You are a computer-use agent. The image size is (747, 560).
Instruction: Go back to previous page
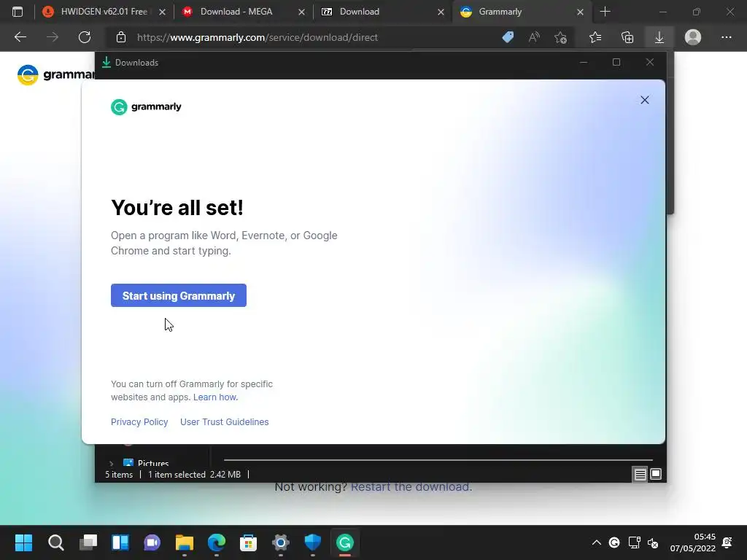coord(20,37)
